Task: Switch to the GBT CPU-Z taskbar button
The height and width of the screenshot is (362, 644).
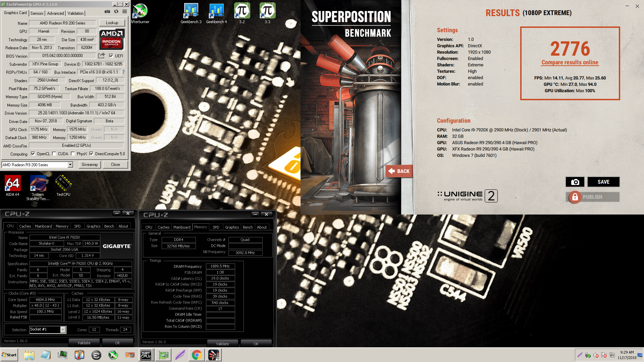Action: point(146,355)
